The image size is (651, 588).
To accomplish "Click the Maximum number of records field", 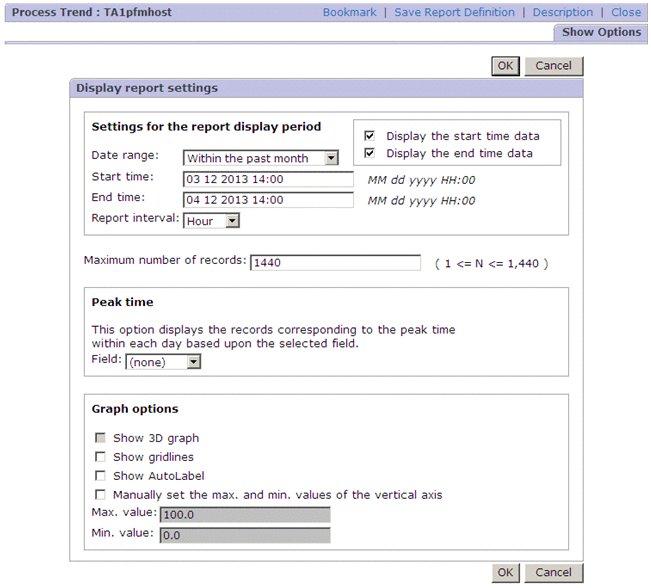I will [x=335, y=263].
